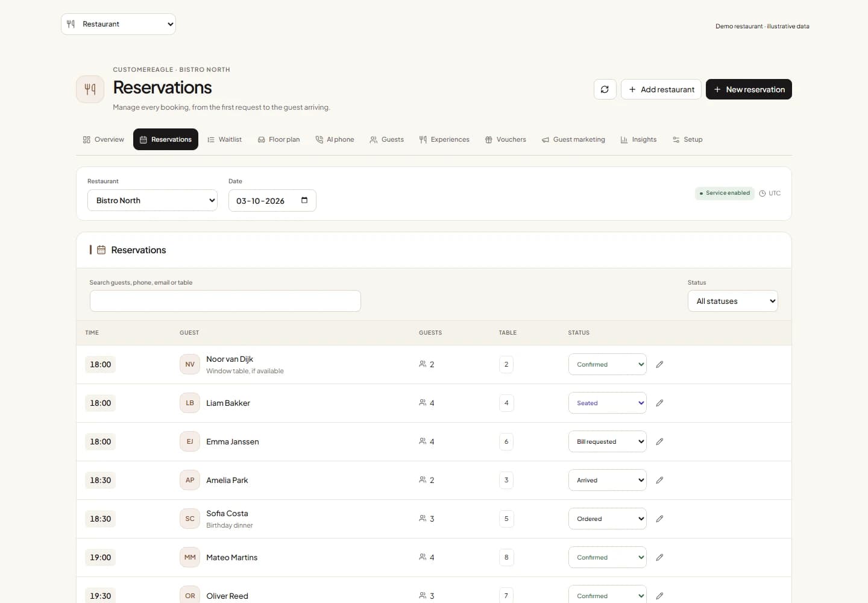
Task: Click table number 8 for Mateo Martins
Action: tap(506, 557)
